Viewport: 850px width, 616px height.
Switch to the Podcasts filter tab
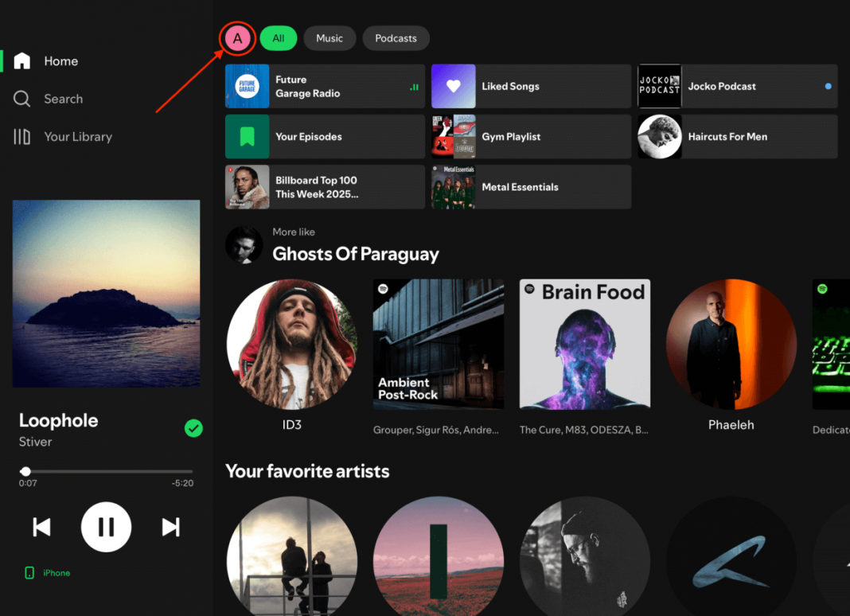396,38
